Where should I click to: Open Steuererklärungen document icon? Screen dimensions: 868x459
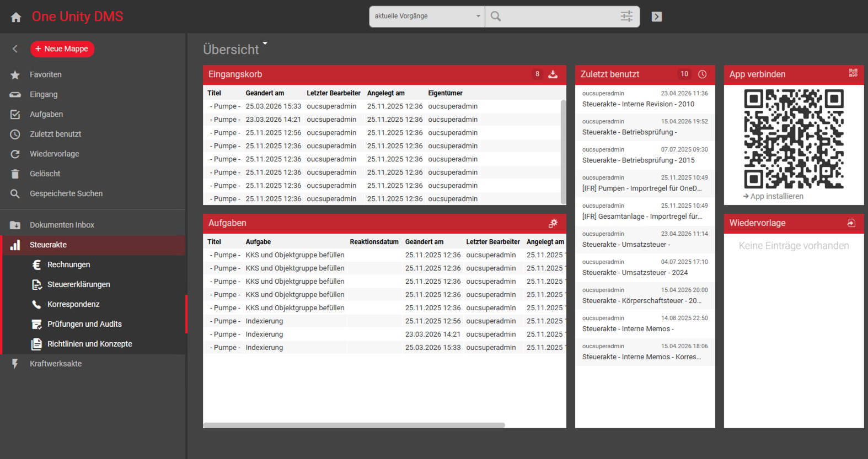coord(37,285)
